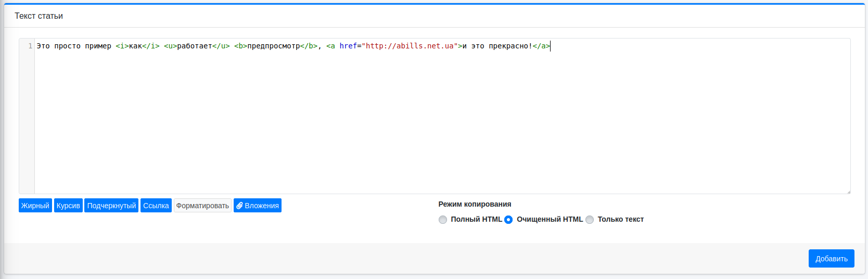Screen dimensions: 868x279
Task: Apply italic with the Курсив button
Action: pyautogui.click(x=68, y=206)
